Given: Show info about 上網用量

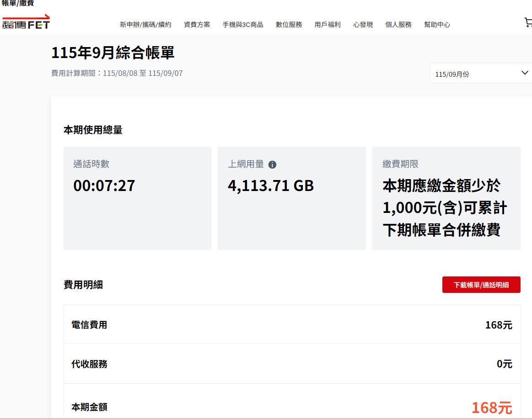Looking at the screenshot, I should click(272, 165).
